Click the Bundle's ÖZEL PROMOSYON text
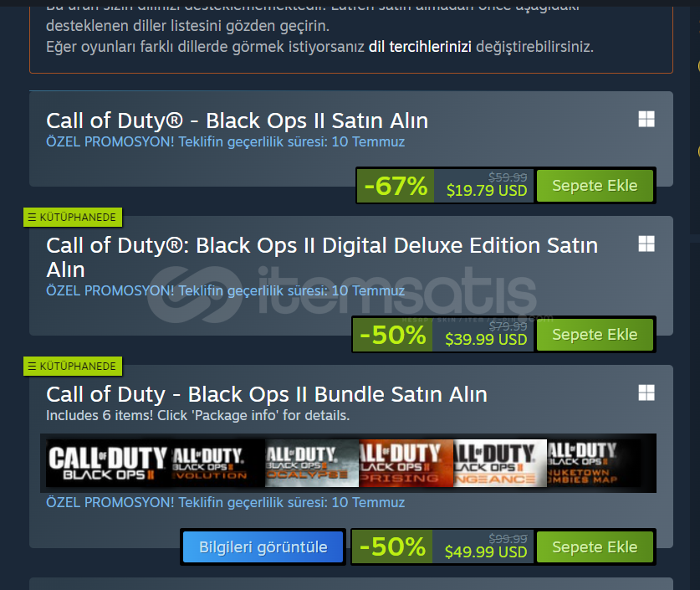700x590 pixels. 226,502
